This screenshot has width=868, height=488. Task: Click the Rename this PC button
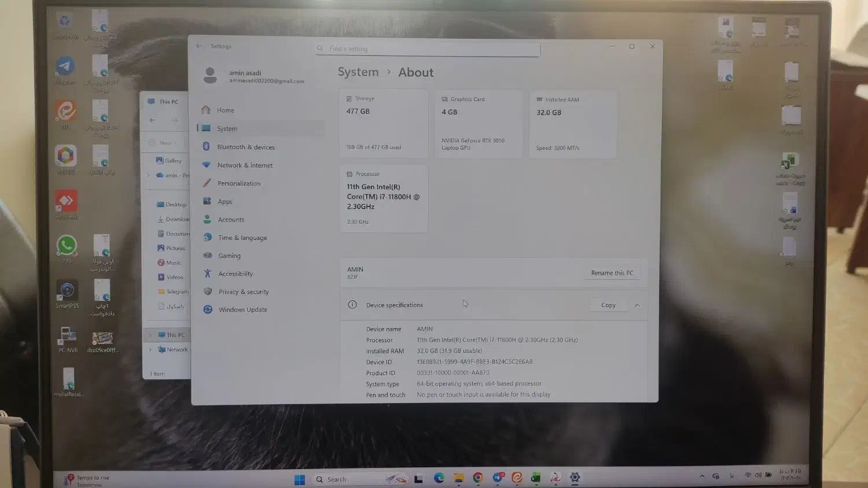[x=612, y=273]
